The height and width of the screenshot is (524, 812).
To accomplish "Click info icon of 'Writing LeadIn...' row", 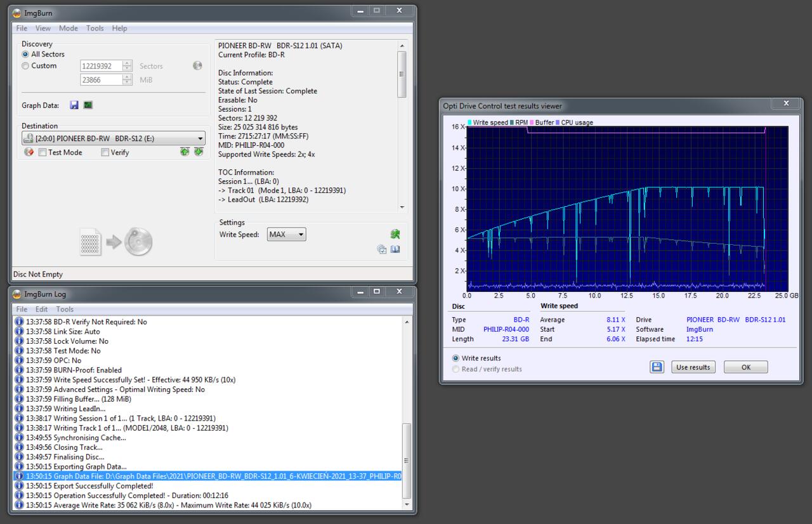I will (19, 409).
